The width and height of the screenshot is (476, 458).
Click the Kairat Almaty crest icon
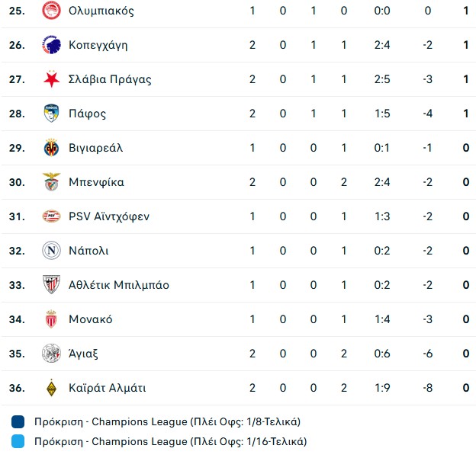point(51,388)
